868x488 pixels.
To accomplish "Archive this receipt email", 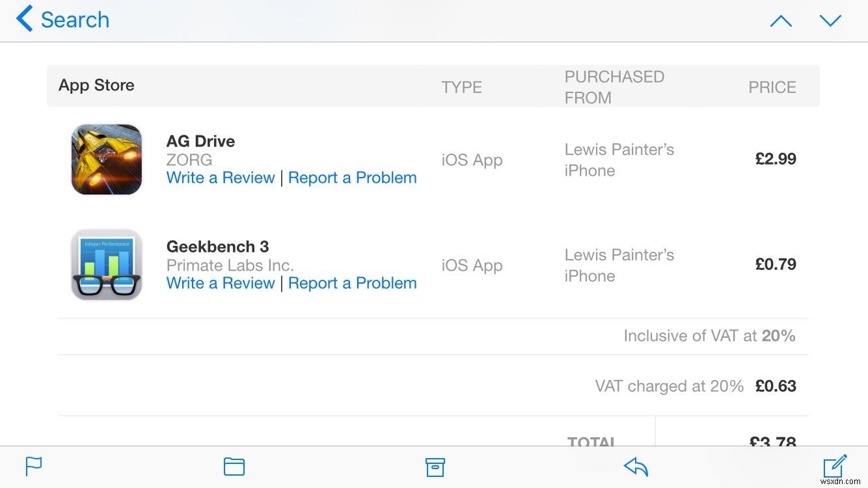I will tap(435, 467).
